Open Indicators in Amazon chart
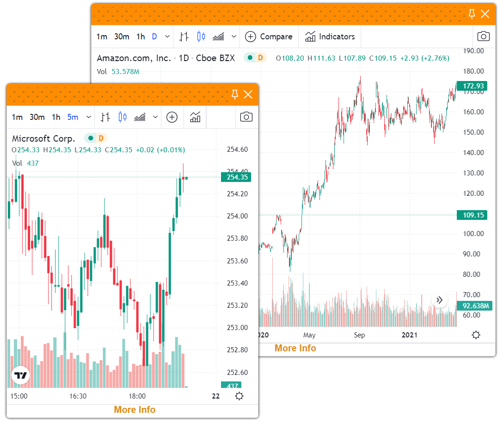This screenshot has height=424, width=504. point(330,37)
